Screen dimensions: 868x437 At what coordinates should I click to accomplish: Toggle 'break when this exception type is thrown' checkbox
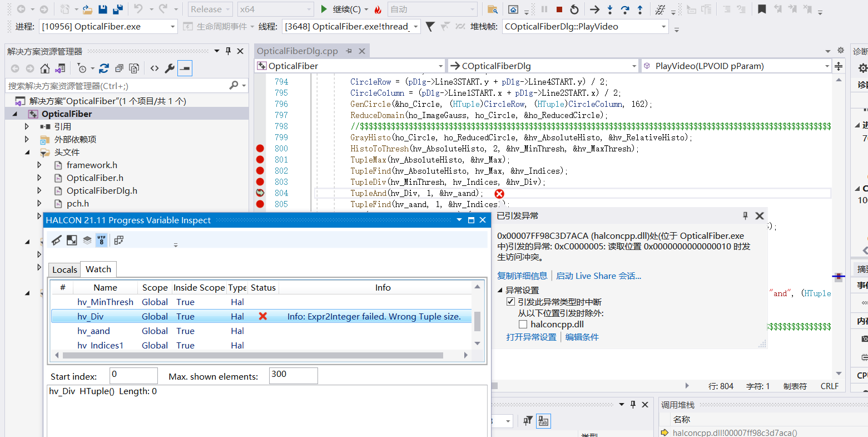coord(510,302)
